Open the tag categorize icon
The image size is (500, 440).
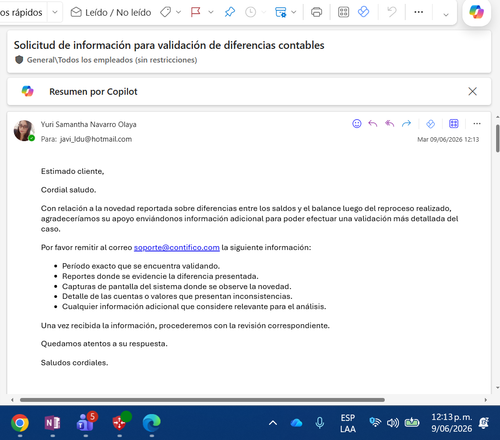[165, 12]
